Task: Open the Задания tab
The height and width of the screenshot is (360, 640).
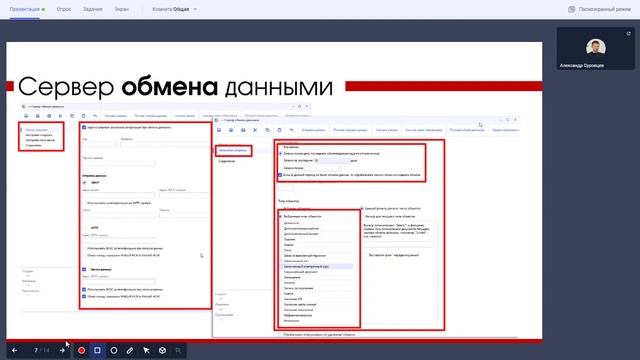Action: [93, 9]
